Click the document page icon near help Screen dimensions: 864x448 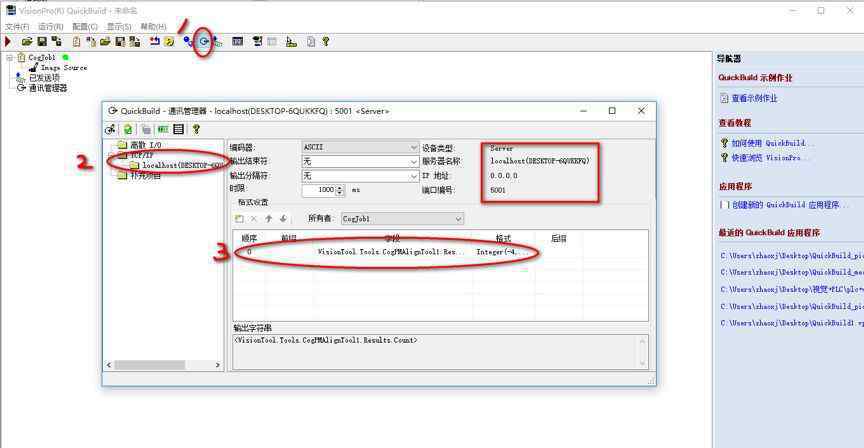(x=311, y=41)
